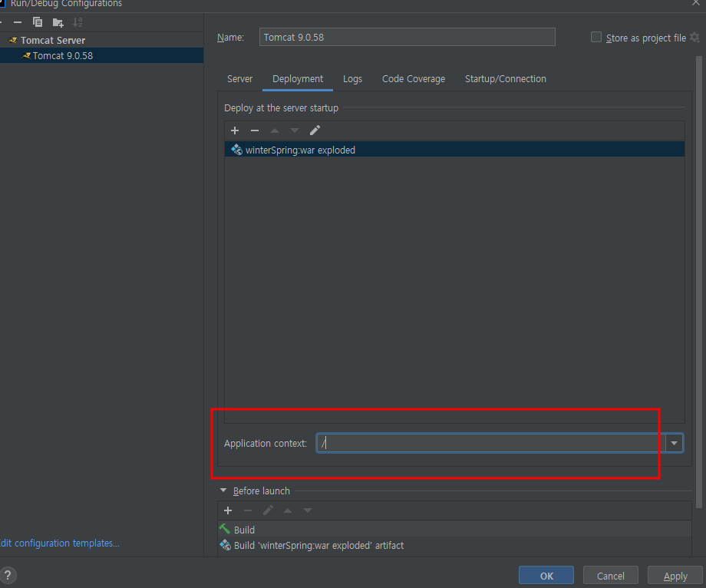Select the Build before-launch step
The image size is (706, 588).
(454, 530)
